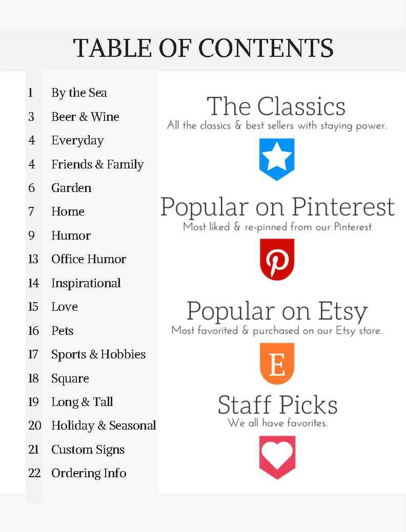406x532 pixels.
Task: Open Friends & Family section
Action: point(97,164)
